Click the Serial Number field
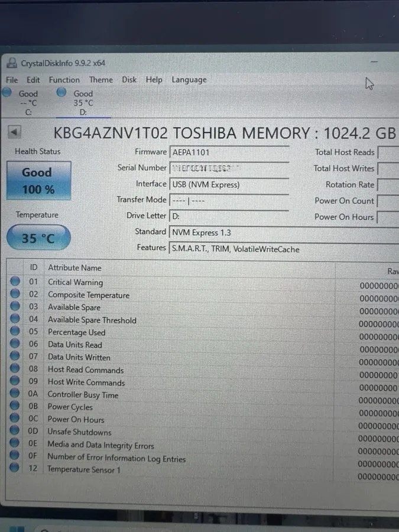 (x=229, y=168)
